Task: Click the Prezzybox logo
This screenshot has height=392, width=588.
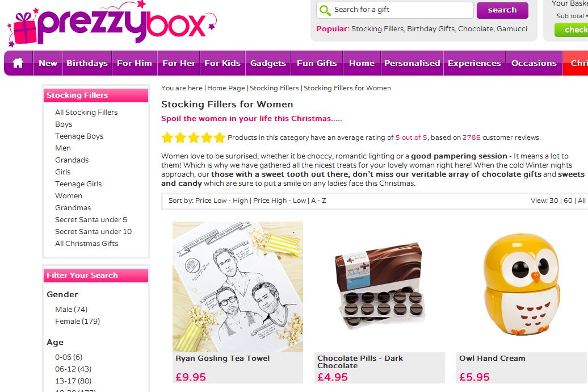Action: (112, 24)
